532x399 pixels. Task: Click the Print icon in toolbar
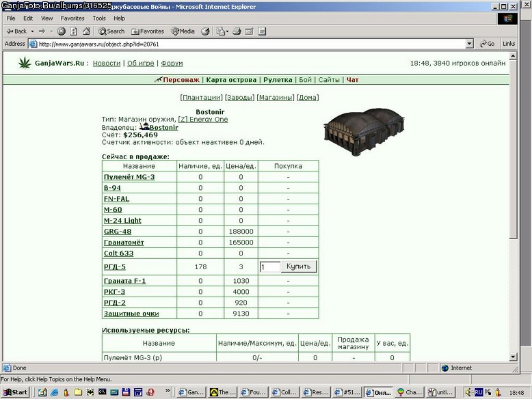[237, 31]
